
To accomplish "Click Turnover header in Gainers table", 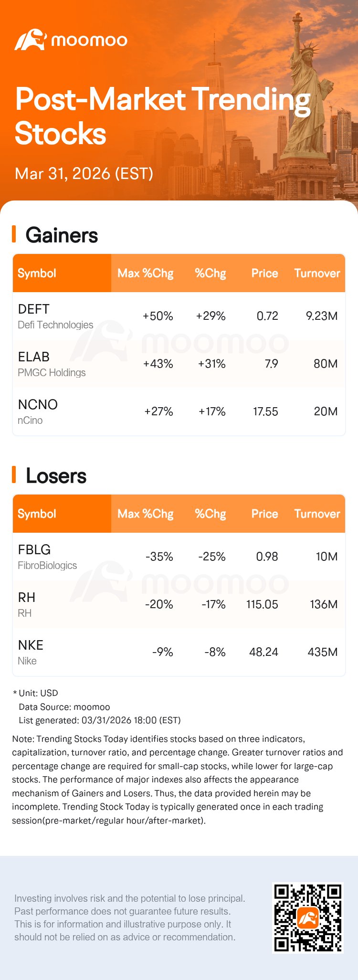I will click(x=317, y=273).
